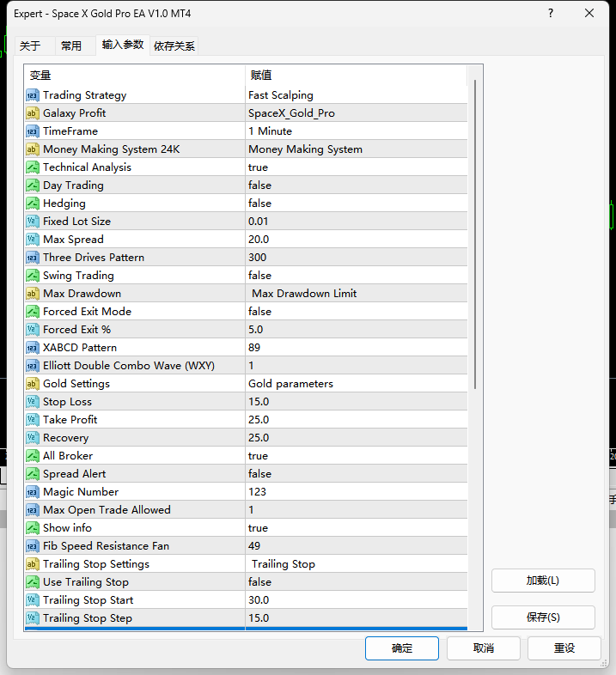The image size is (616, 675).
Task: Click the Forced Exit Mode false value
Action: point(357,312)
